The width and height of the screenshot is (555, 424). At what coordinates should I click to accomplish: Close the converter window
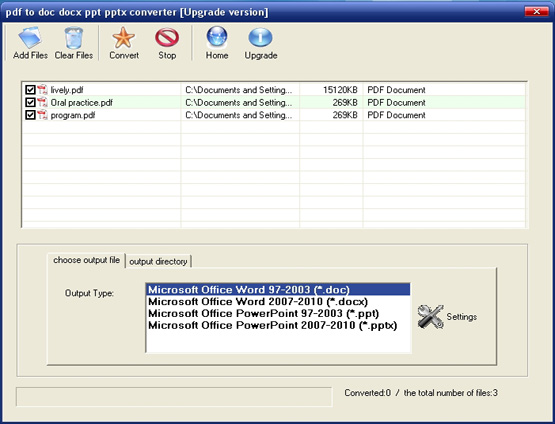pos(537,12)
